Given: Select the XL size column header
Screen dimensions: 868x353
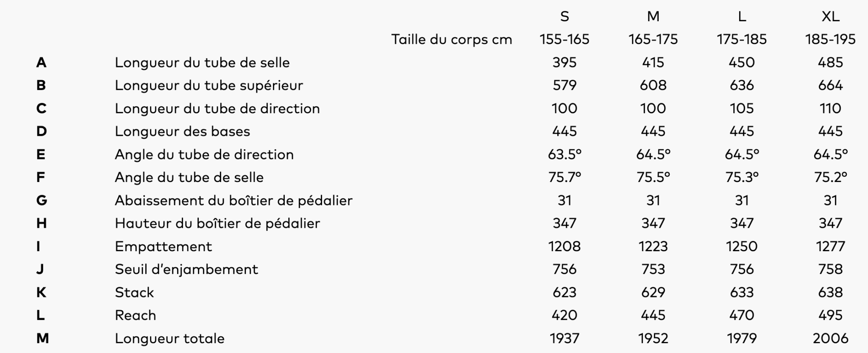Looking at the screenshot, I should (x=830, y=17).
